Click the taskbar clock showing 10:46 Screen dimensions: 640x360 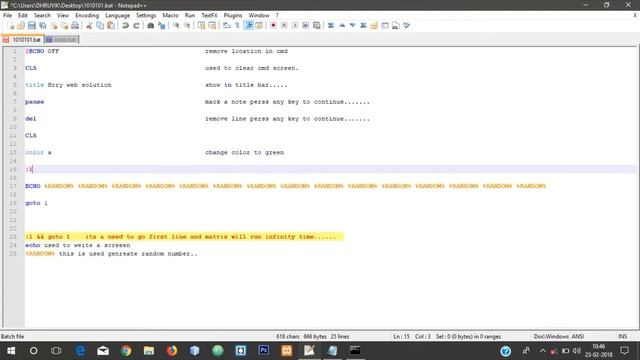click(x=598, y=351)
